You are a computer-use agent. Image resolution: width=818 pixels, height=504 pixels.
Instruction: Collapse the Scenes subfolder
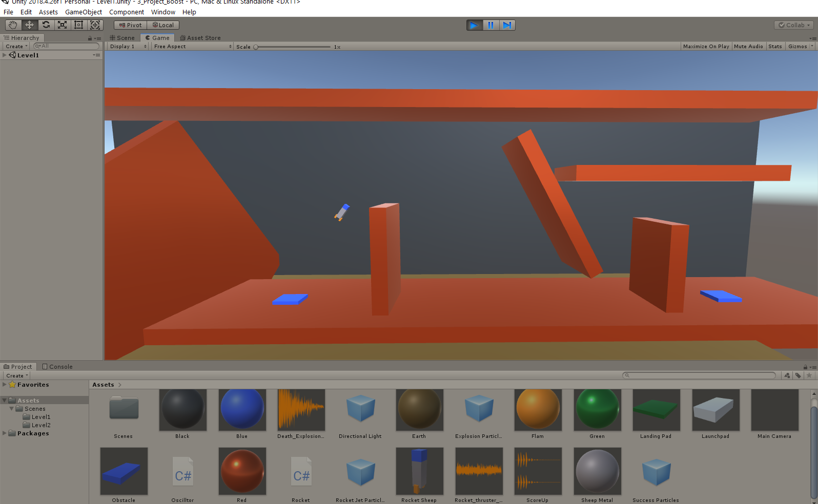pyautogui.click(x=12, y=408)
